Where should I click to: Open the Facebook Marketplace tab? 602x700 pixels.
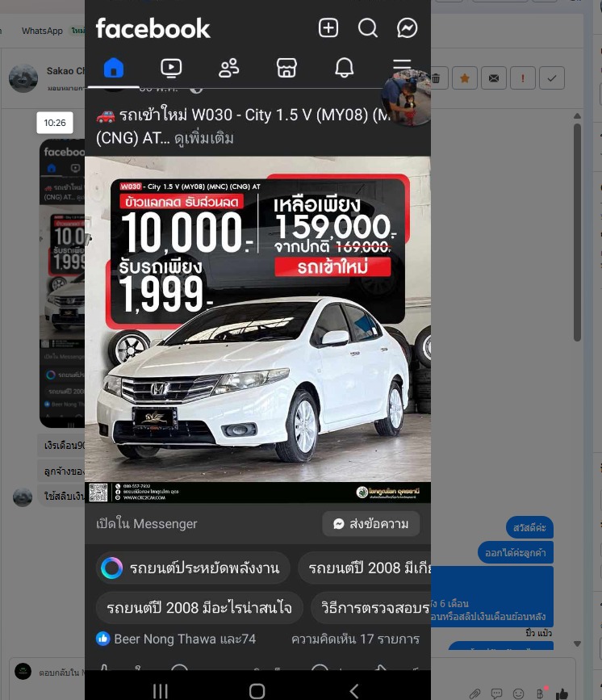pyautogui.click(x=286, y=68)
